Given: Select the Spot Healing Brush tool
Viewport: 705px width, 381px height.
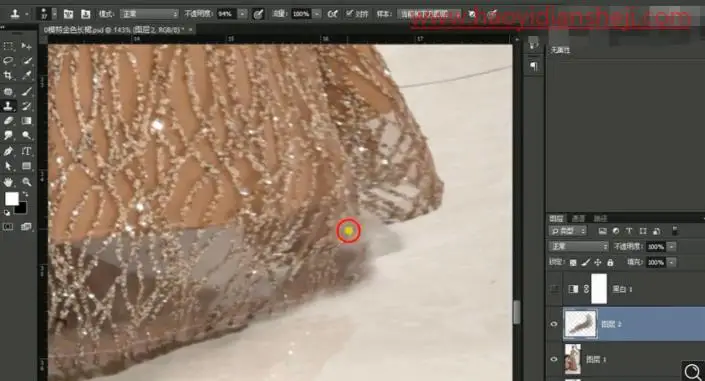Looking at the screenshot, I should point(8,92).
